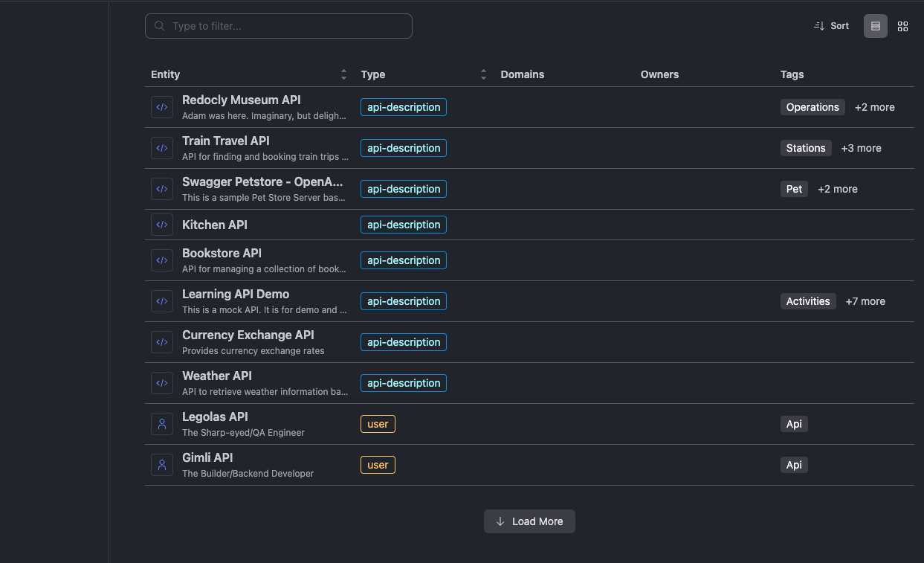Open the Currency Exchange API entity
Viewport: 924px width, 563px height.
(248, 335)
